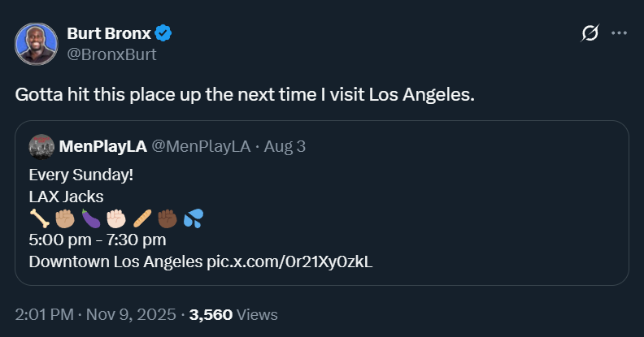The width and height of the screenshot is (644, 337).
Task: Click the blue verified checkmark badge
Action: [163, 33]
